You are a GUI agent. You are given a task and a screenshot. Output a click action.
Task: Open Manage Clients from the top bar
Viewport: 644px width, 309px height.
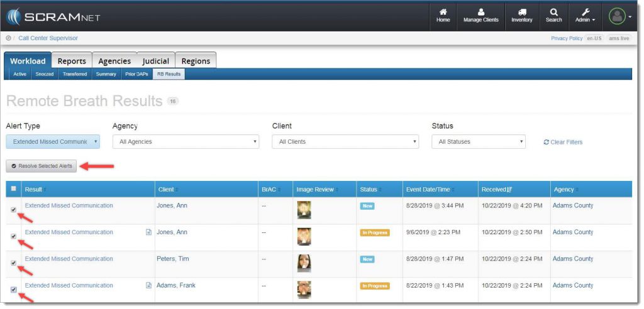click(480, 12)
